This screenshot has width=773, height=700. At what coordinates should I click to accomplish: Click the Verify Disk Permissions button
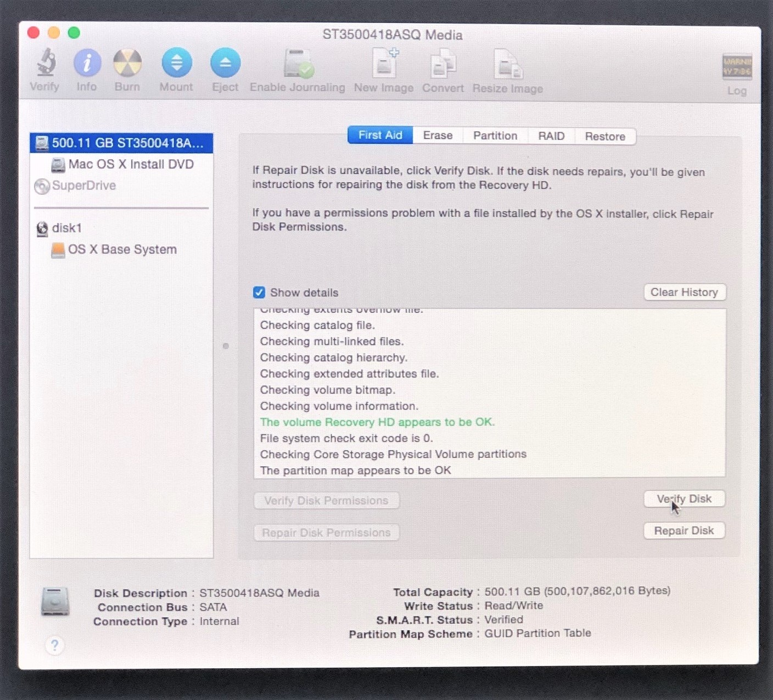(326, 501)
